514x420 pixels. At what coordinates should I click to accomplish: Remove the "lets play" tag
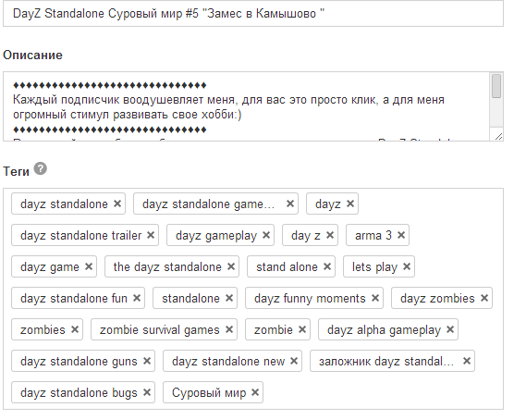407,266
